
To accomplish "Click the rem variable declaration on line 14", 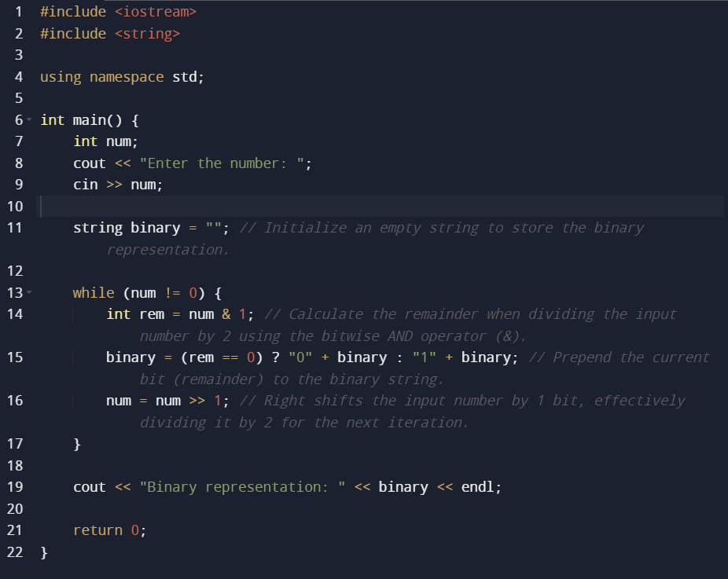I will [x=151, y=314].
